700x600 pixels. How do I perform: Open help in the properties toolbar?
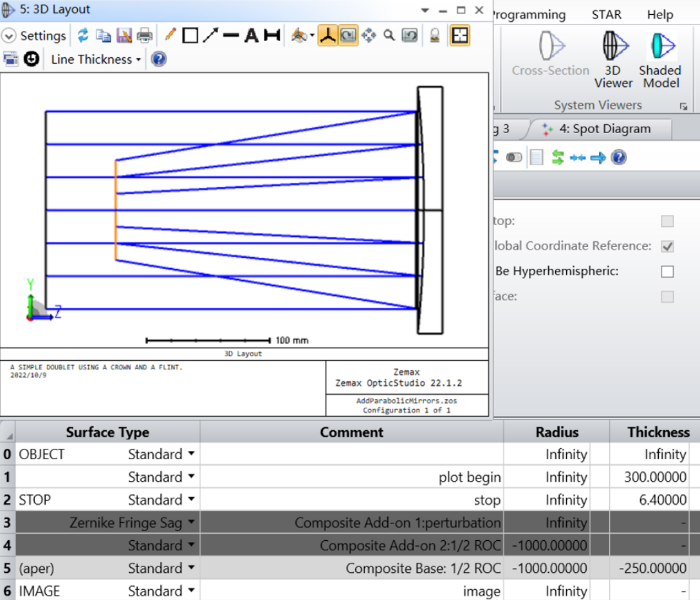[618, 158]
